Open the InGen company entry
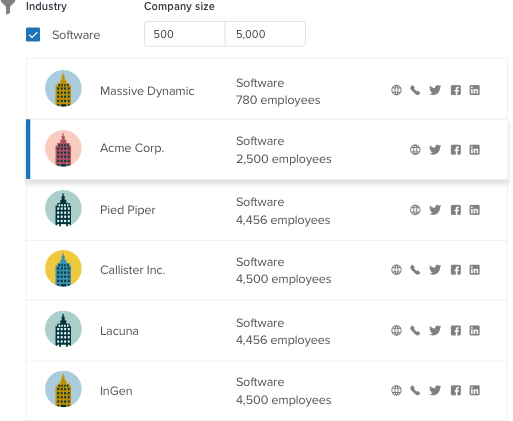 click(267, 391)
